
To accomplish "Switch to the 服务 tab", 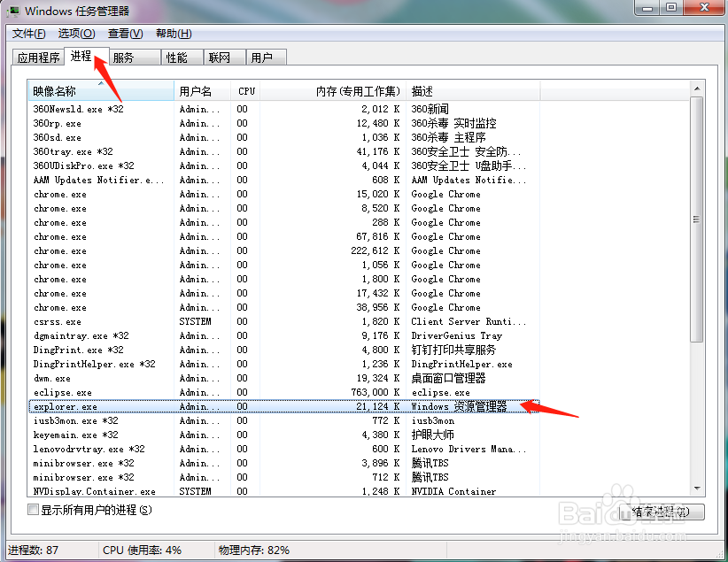I will pos(135,58).
